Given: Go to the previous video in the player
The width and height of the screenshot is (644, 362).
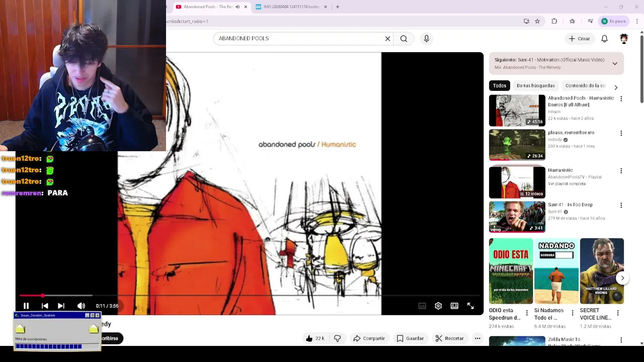Looking at the screenshot, I should [45, 306].
